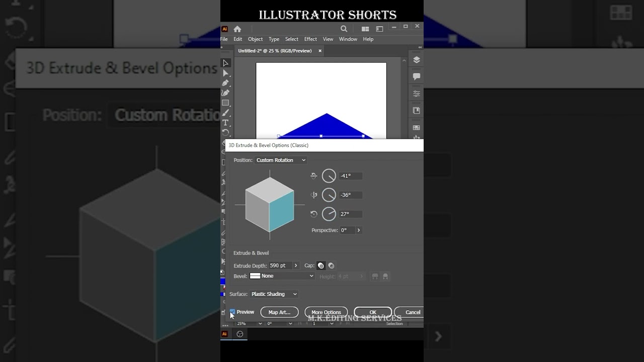Click the Extrude Depth 590 pt field
Viewport: 644px width, 362px height.
(x=280, y=265)
